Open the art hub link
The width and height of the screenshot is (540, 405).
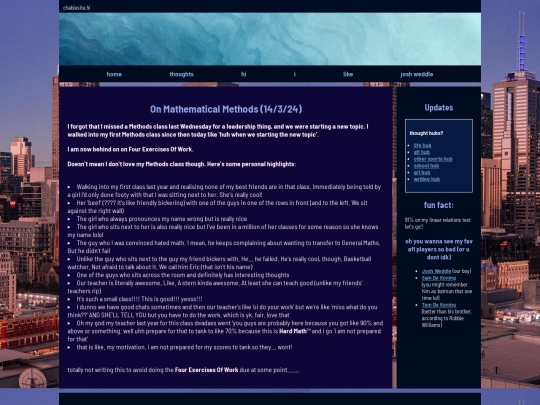422,173
